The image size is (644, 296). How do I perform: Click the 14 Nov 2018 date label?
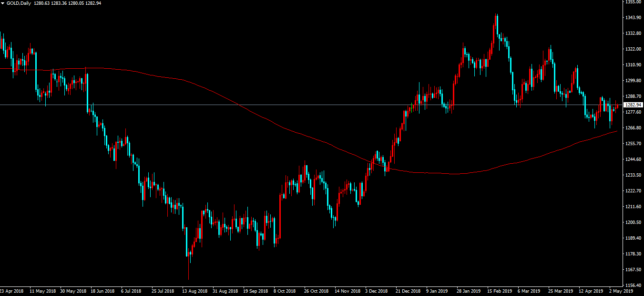[348, 290]
